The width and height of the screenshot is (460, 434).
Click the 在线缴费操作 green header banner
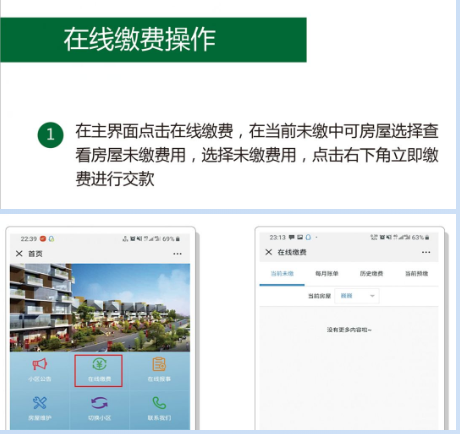(x=153, y=40)
